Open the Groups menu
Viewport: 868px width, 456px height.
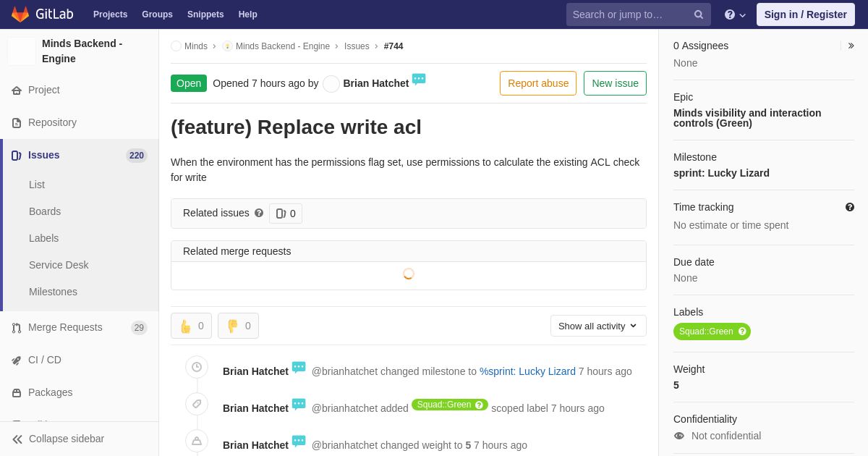157,14
